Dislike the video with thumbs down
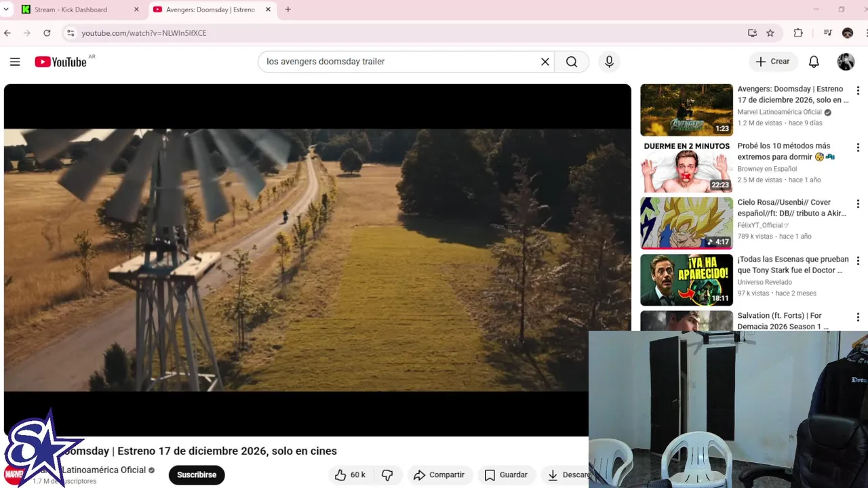 (387, 475)
